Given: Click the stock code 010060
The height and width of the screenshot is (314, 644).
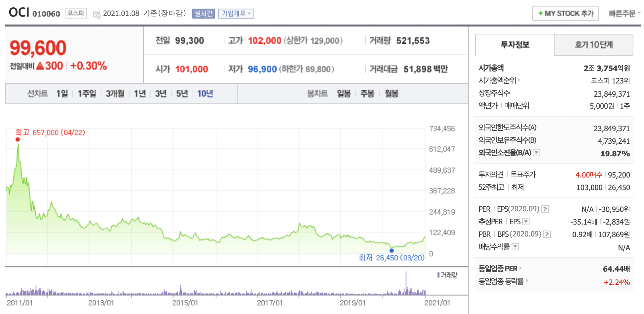Looking at the screenshot, I should tap(46, 14).
